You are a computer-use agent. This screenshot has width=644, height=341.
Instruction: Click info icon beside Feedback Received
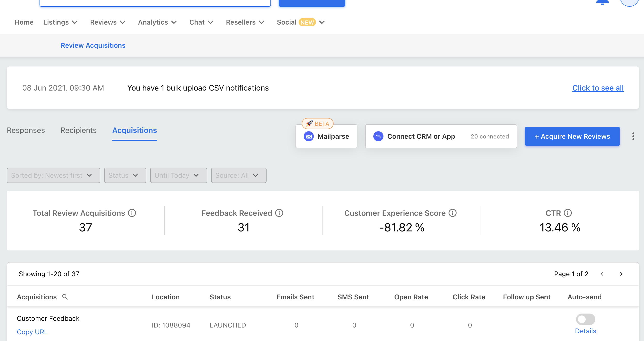tap(279, 213)
